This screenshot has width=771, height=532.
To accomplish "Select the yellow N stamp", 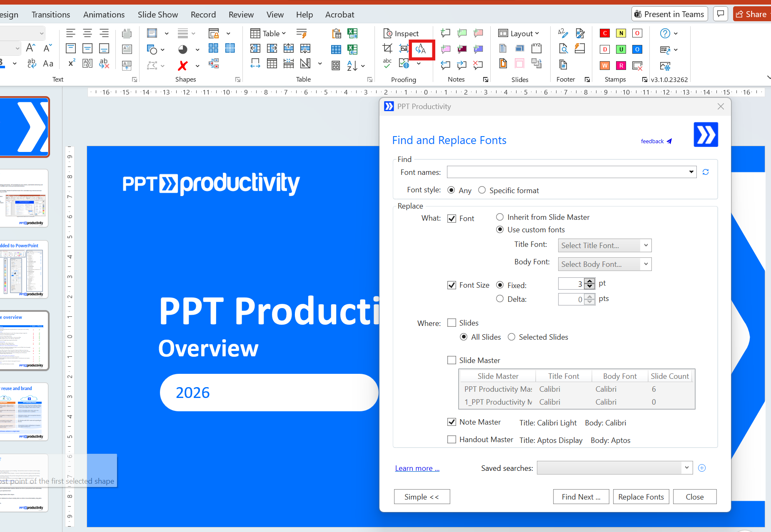I will 621,33.
